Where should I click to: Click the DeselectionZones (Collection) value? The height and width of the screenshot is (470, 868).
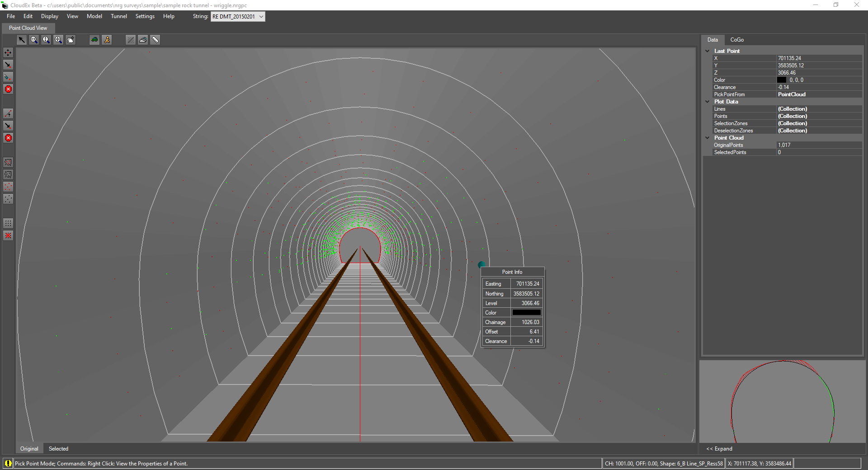coord(819,131)
